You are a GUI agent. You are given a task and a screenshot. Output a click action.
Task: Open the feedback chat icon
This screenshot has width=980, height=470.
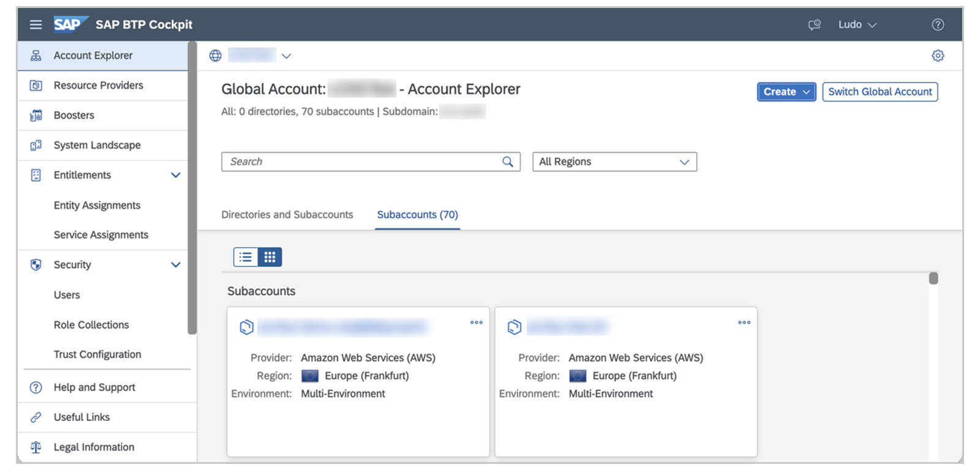[814, 24]
